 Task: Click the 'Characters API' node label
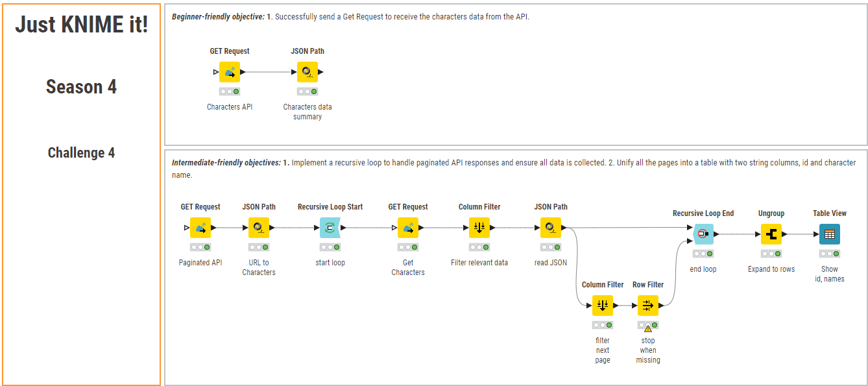click(x=230, y=107)
